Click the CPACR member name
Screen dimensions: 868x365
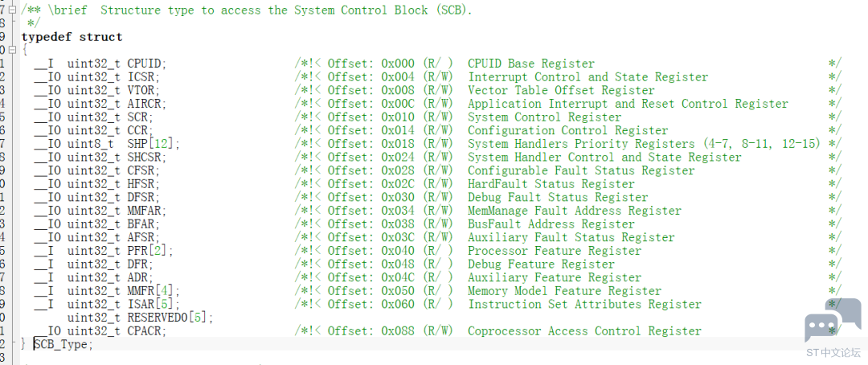coord(145,331)
